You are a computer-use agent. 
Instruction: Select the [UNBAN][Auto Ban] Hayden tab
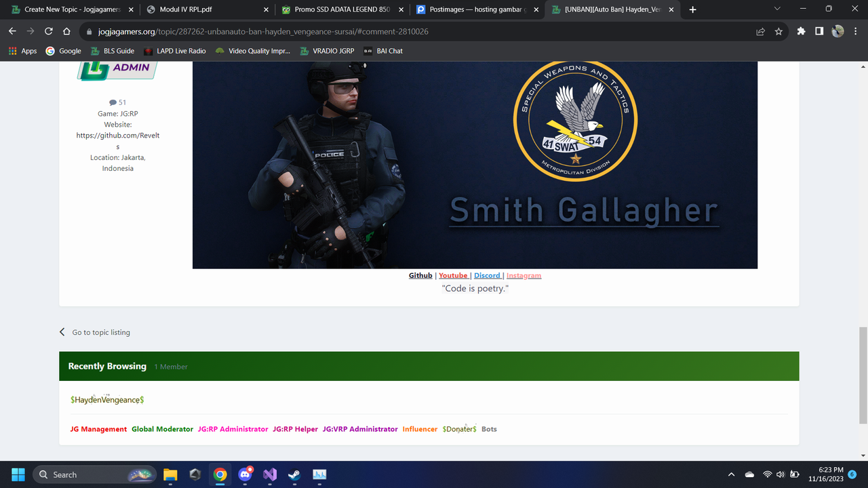pyautogui.click(x=612, y=9)
